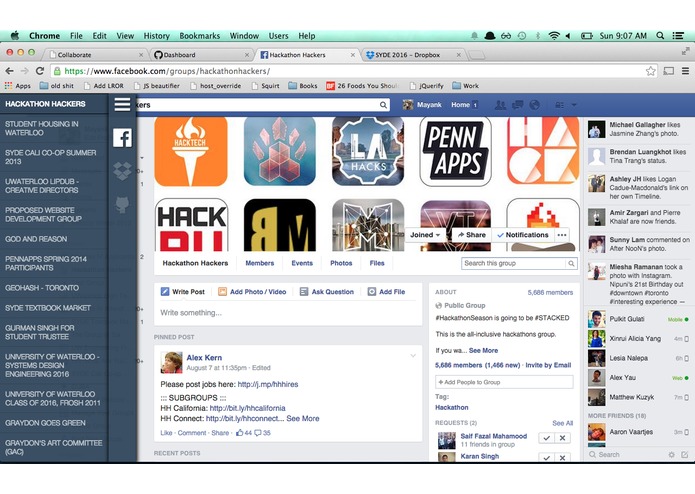The width and height of the screenshot is (695, 494).
Task: Open the Bookmarks menu
Action: click(x=199, y=36)
